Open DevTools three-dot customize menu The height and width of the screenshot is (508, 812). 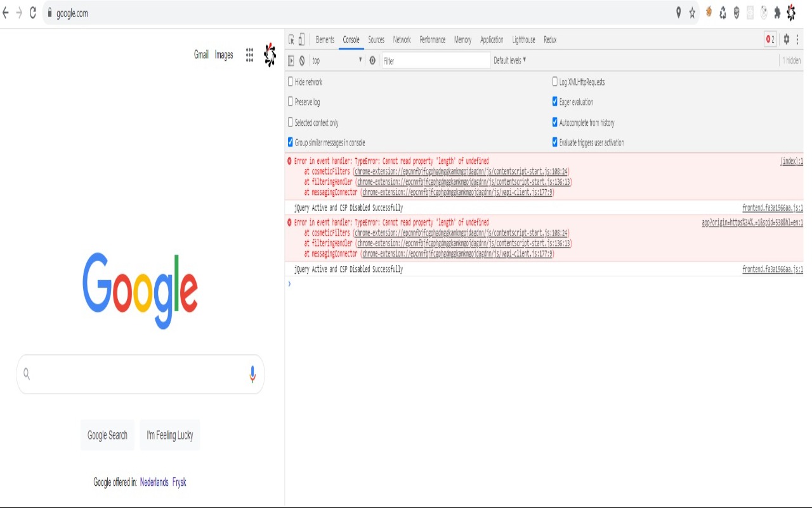tap(797, 39)
